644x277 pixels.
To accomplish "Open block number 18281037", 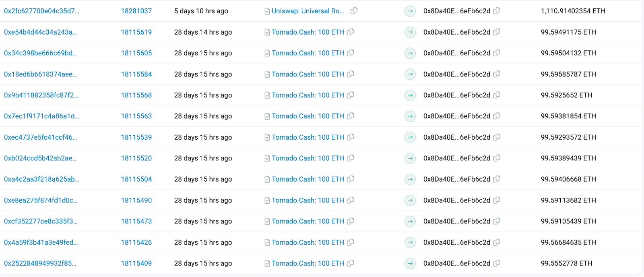I will coord(136,11).
